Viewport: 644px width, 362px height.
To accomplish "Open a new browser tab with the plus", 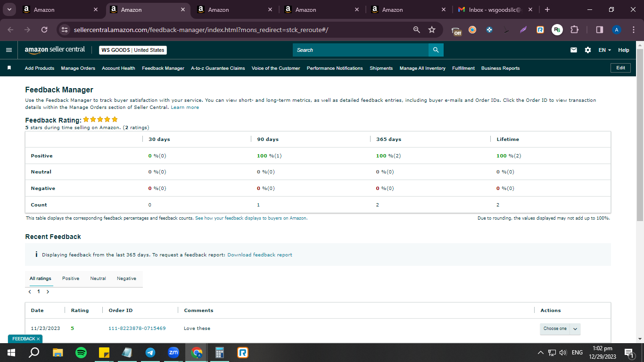I will click(x=547, y=9).
